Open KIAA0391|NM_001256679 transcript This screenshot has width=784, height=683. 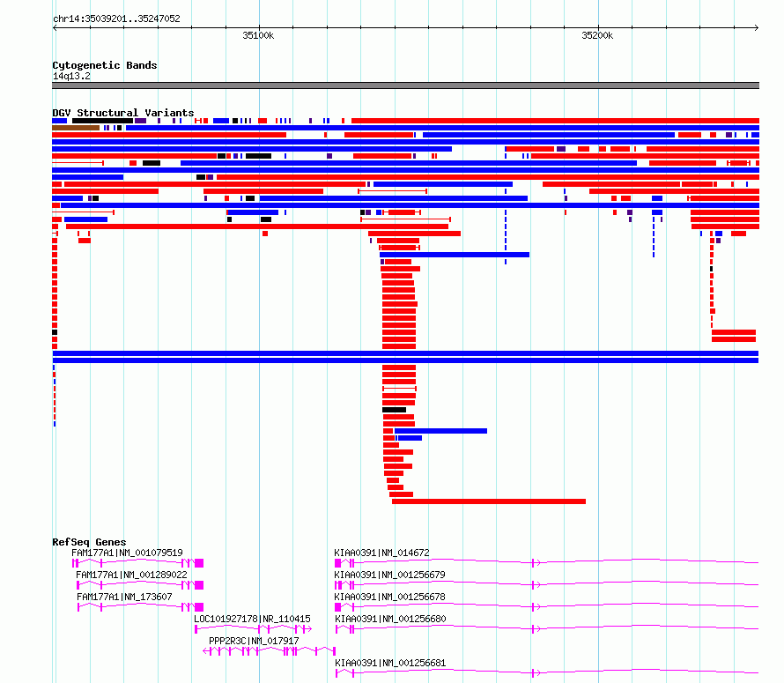[x=389, y=575]
